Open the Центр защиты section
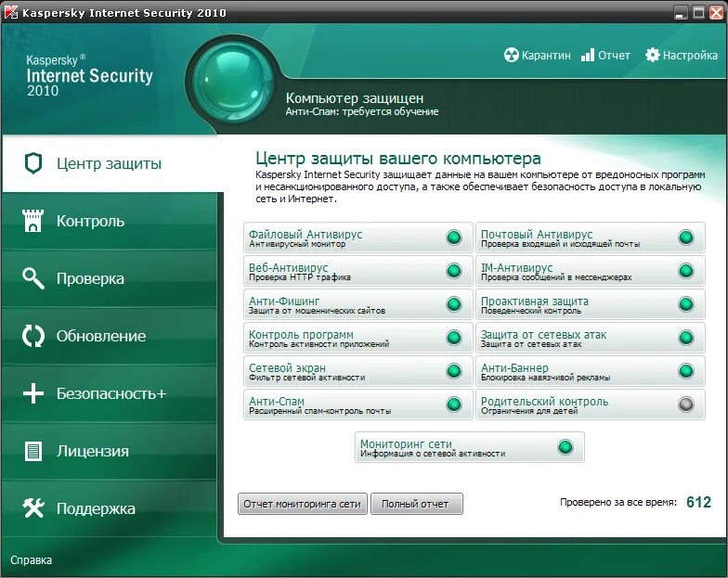This screenshot has width=728, height=578. click(110, 163)
